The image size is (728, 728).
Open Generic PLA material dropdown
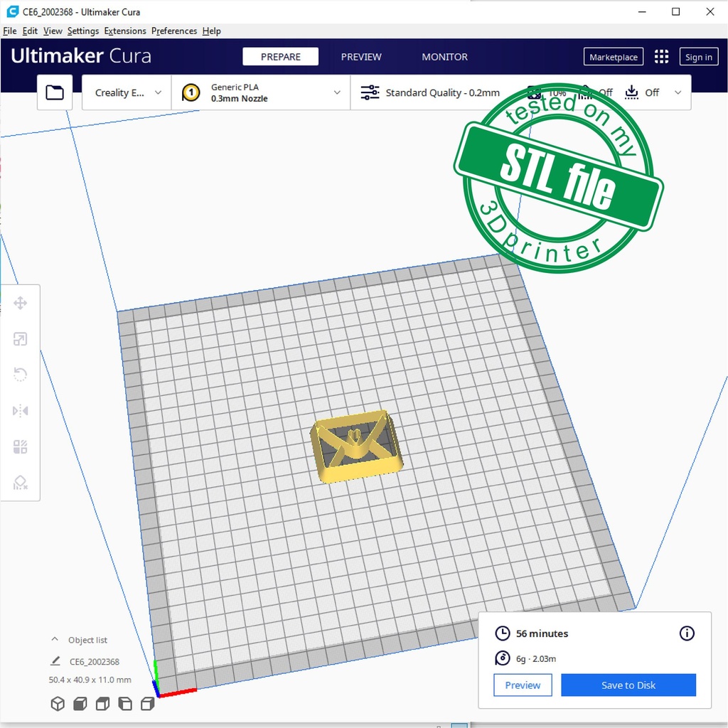pyautogui.click(x=261, y=92)
